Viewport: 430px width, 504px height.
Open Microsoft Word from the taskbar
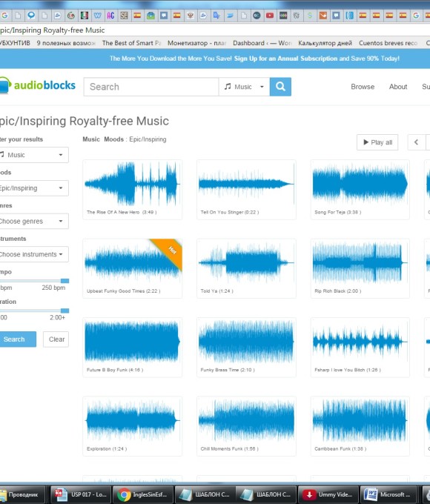tap(389, 494)
